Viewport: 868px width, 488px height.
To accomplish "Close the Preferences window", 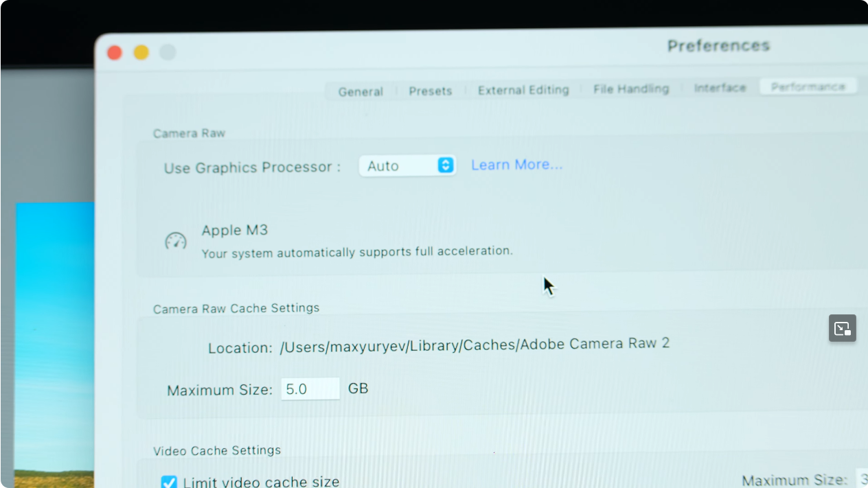I will [115, 53].
